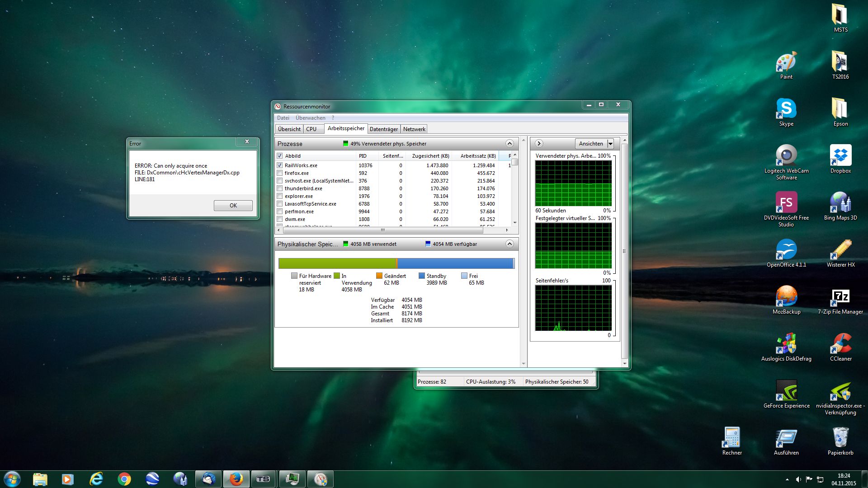Open CCleaner desktop icon
The height and width of the screenshot is (488, 868).
click(840, 344)
